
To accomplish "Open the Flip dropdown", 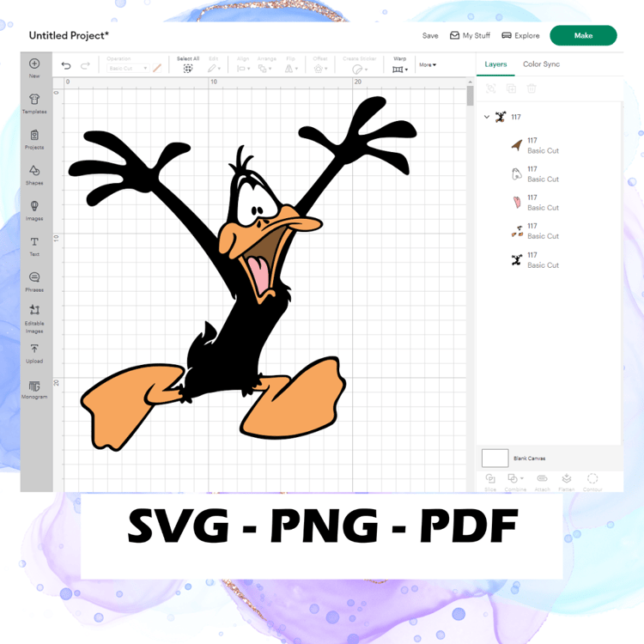I will [291, 69].
